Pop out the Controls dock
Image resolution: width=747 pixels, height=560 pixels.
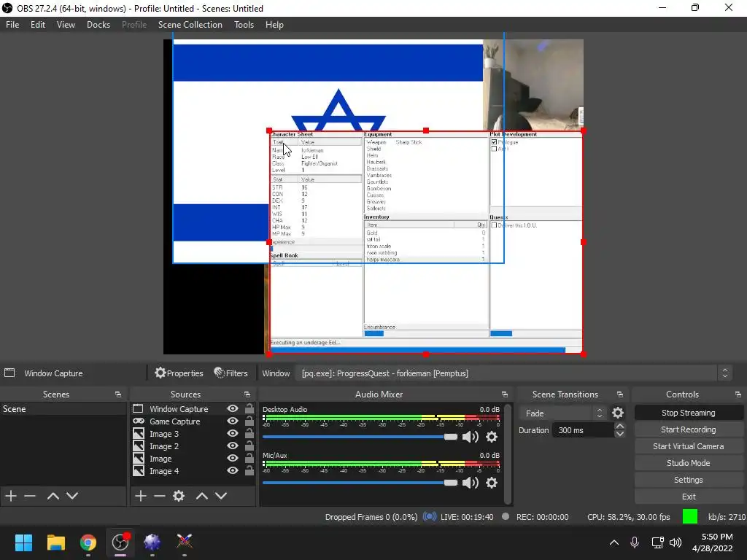pyautogui.click(x=738, y=394)
